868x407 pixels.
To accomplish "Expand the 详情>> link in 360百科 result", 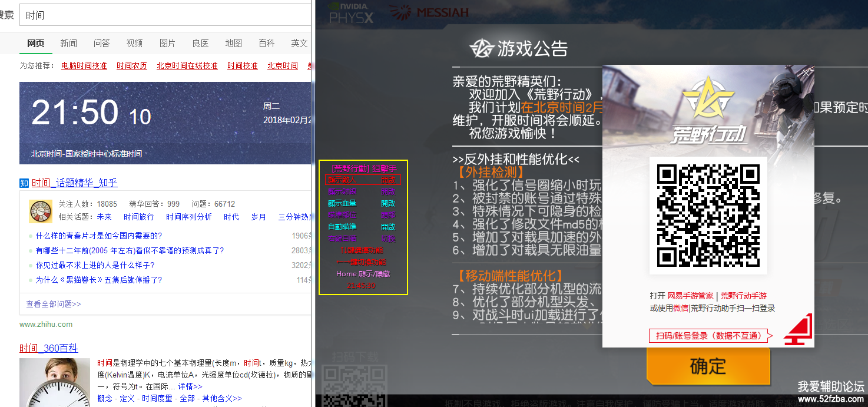I will 190,386.
